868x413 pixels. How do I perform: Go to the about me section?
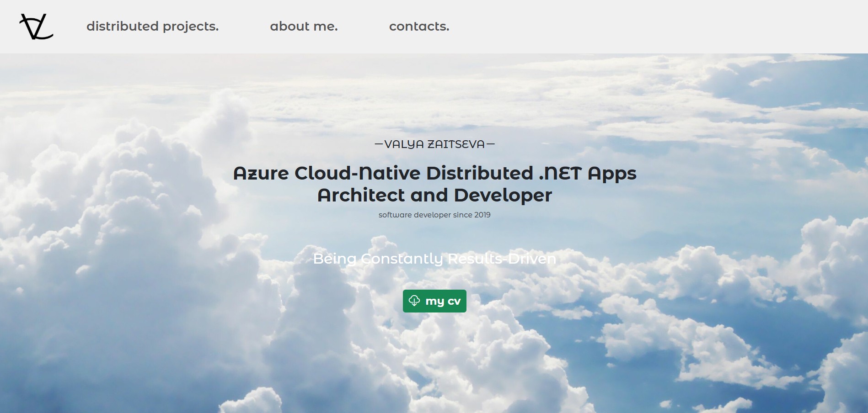pos(304,26)
